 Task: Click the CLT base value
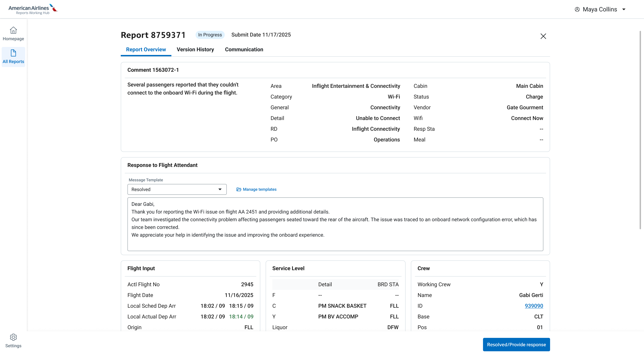click(538, 317)
